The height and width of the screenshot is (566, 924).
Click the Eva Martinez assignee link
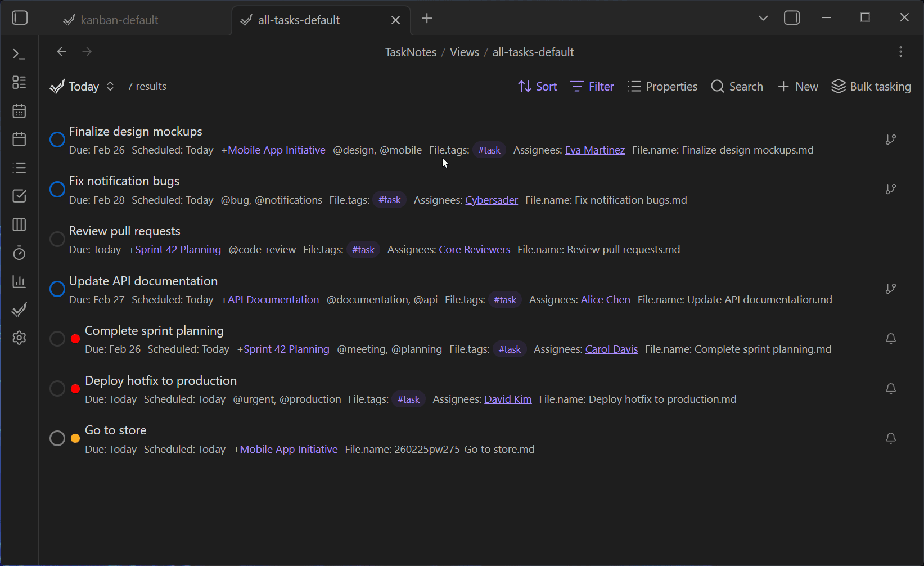coord(594,150)
